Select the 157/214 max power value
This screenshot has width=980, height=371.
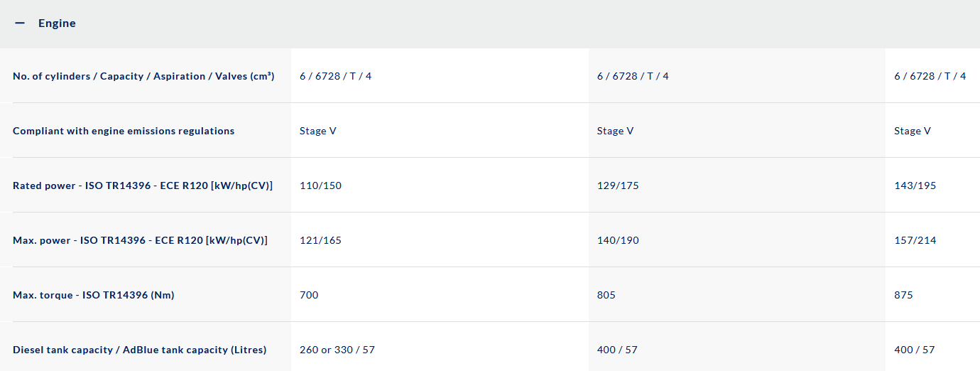(x=915, y=240)
